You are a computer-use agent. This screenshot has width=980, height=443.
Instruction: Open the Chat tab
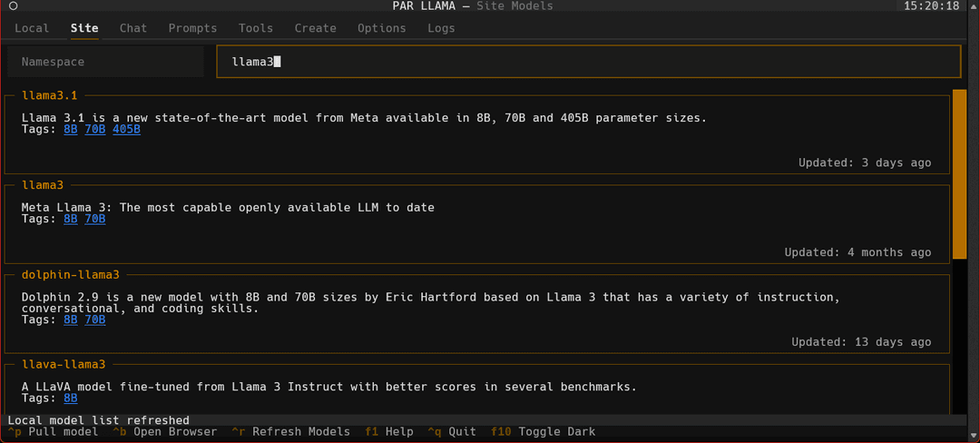click(133, 28)
